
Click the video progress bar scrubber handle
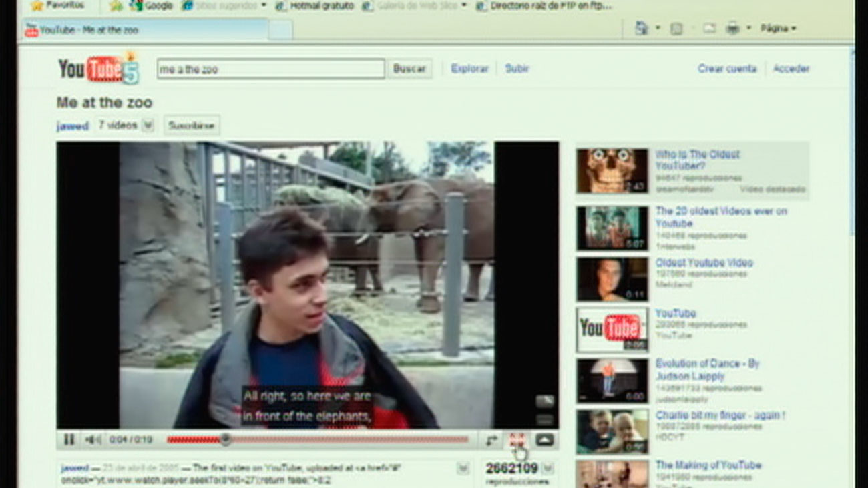pos(226,439)
